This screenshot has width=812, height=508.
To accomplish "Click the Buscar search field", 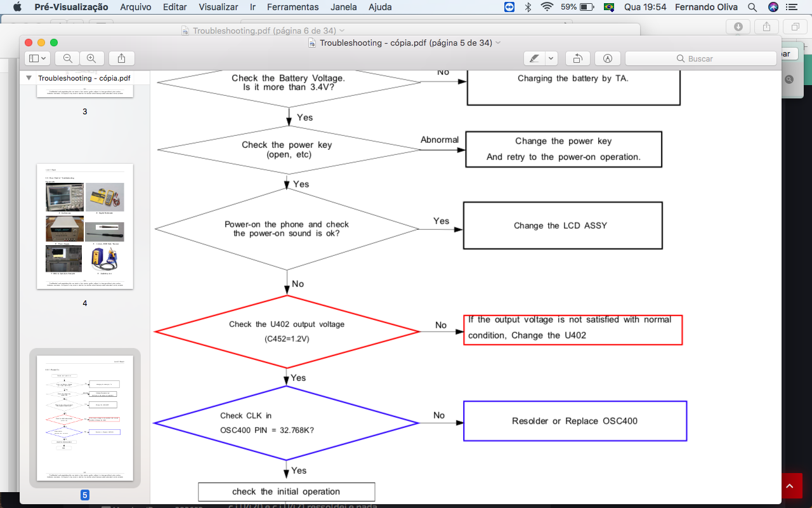I will coord(701,58).
